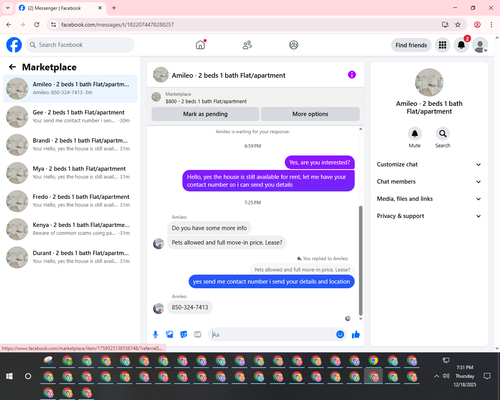500x400 pixels.
Task: Attach a photo using the image icon
Action: [170, 334]
